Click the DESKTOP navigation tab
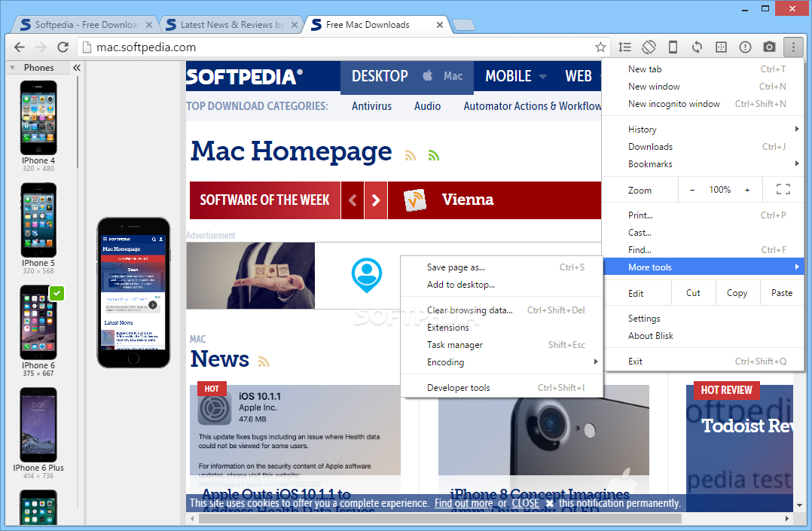812x531 pixels. click(x=380, y=76)
